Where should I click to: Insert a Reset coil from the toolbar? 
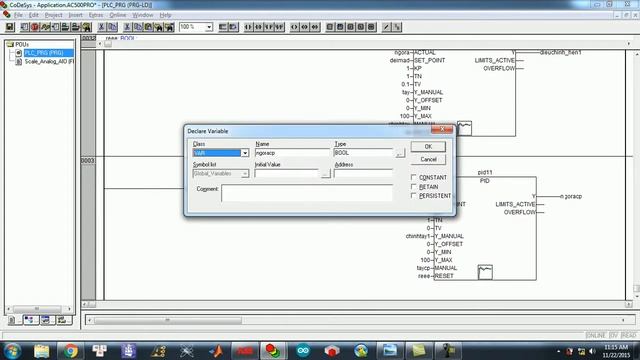pos(315,27)
